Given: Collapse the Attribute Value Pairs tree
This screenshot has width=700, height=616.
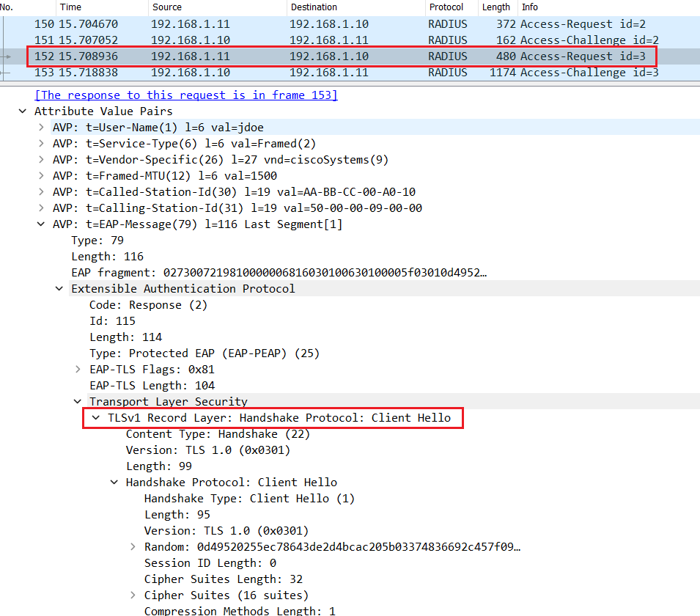Looking at the screenshot, I should 23,111.
